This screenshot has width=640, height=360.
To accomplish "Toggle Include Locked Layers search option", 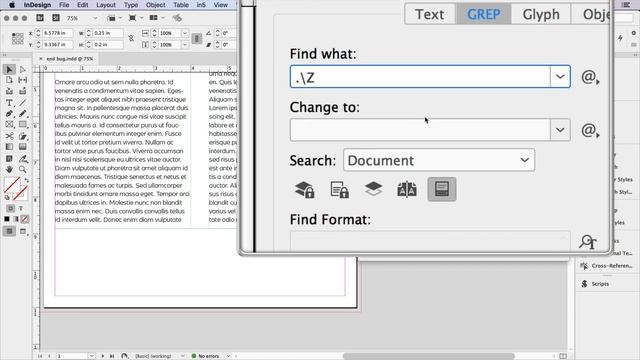I will point(304,189).
